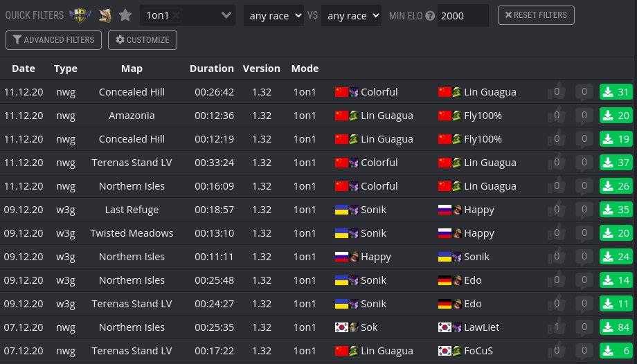Like the Twisted Meadows replay

557,233
